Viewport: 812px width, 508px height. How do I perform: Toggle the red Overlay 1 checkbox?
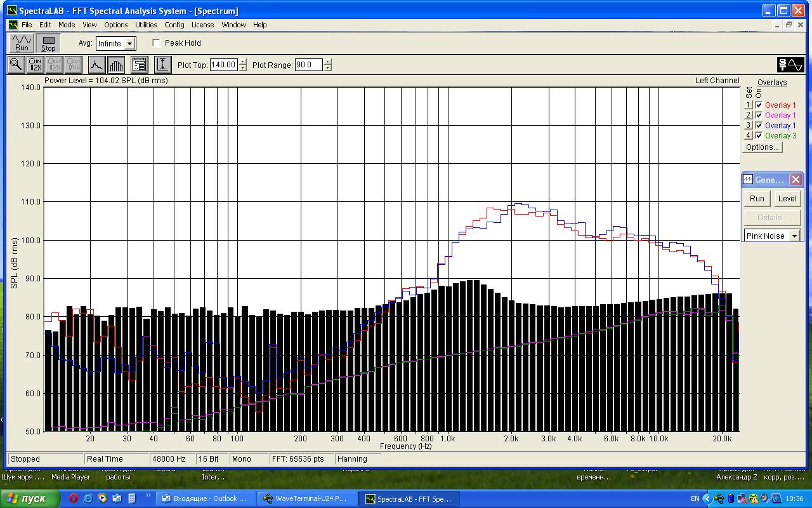[759, 105]
